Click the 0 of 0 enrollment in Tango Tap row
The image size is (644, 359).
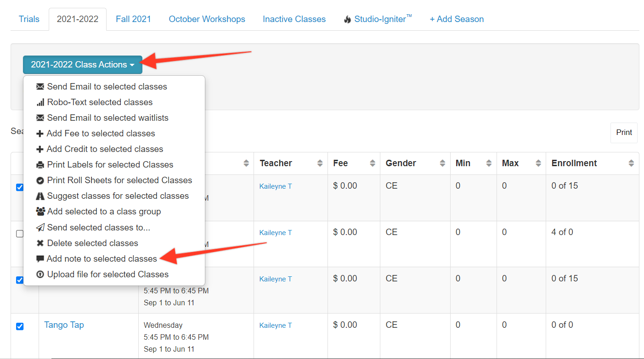[562, 325]
